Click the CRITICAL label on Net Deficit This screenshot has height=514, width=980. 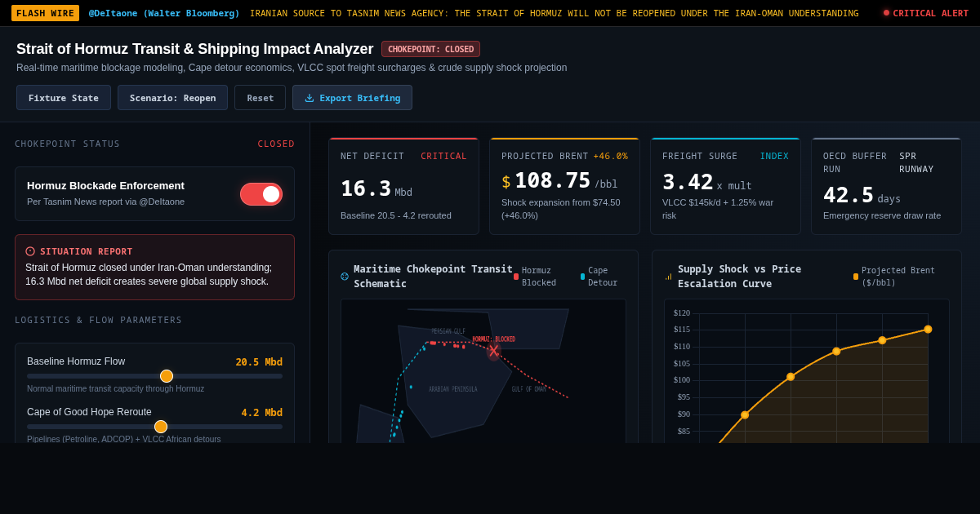pos(443,156)
